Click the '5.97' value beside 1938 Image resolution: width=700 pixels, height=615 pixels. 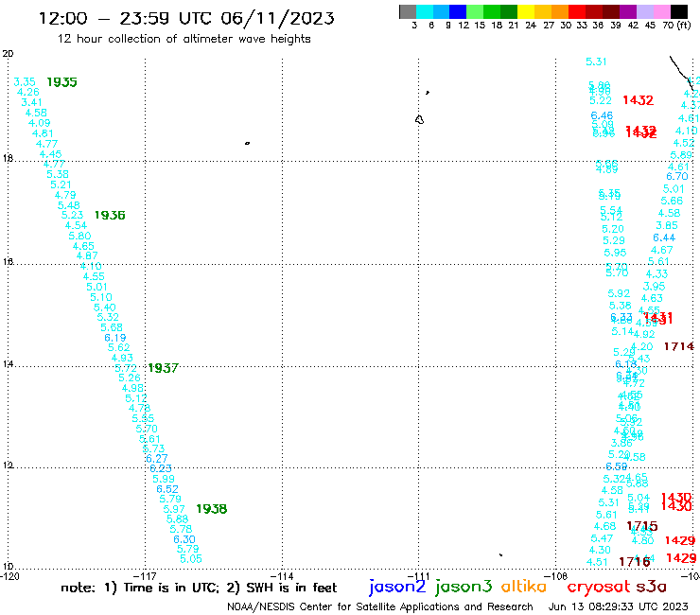tap(174, 509)
